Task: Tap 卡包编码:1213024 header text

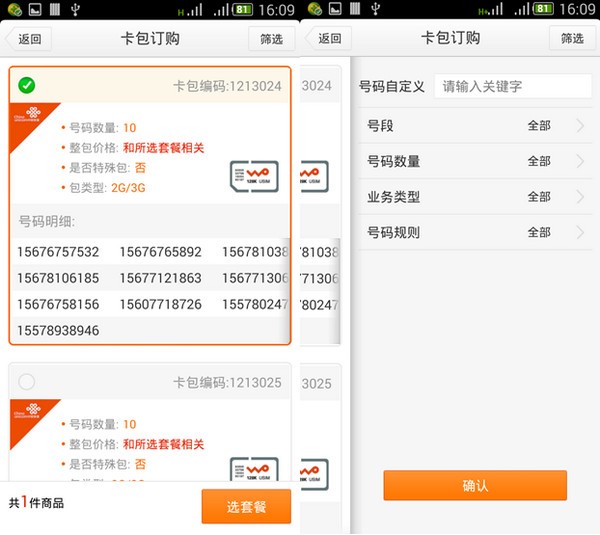Action: click(227, 86)
